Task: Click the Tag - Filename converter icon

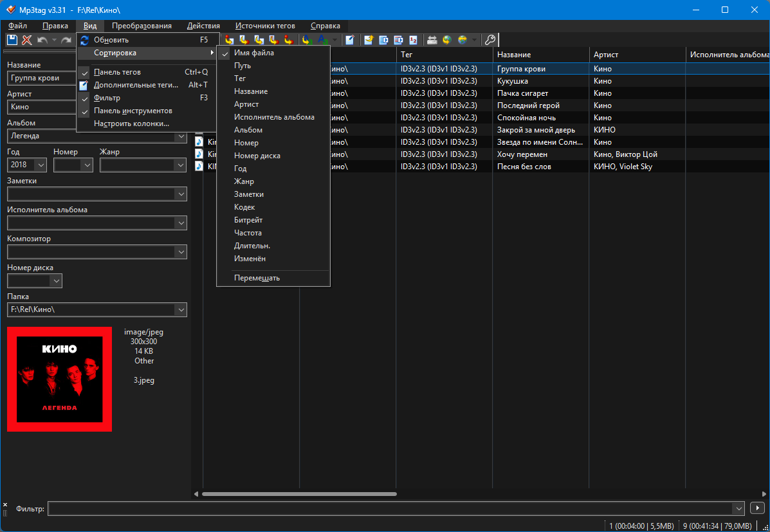Action: [229, 41]
